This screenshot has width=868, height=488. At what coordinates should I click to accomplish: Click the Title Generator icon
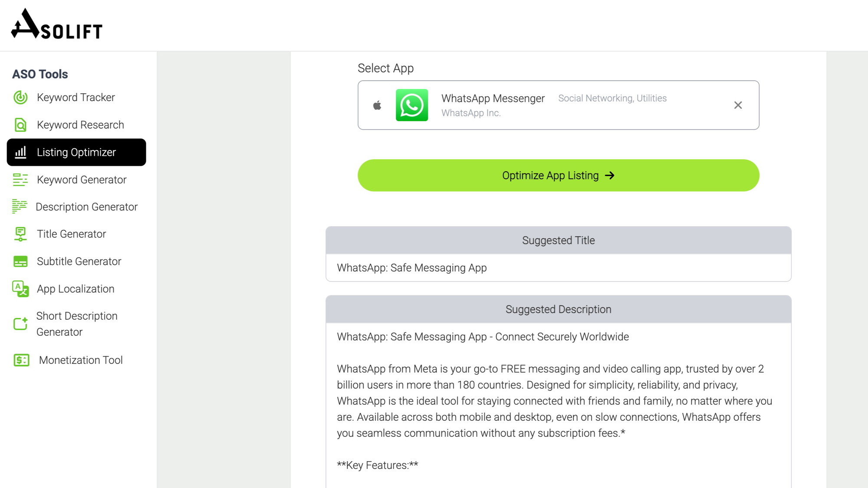20,234
